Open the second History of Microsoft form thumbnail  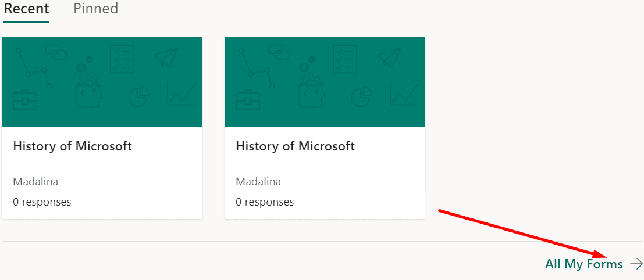click(x=325, y=82)
